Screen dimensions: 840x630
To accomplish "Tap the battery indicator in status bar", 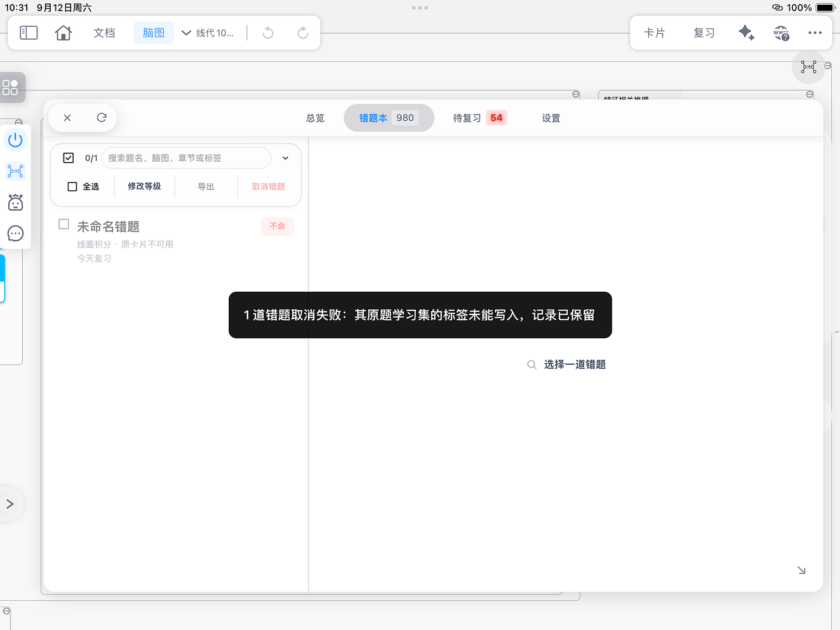I will (826, 8).
